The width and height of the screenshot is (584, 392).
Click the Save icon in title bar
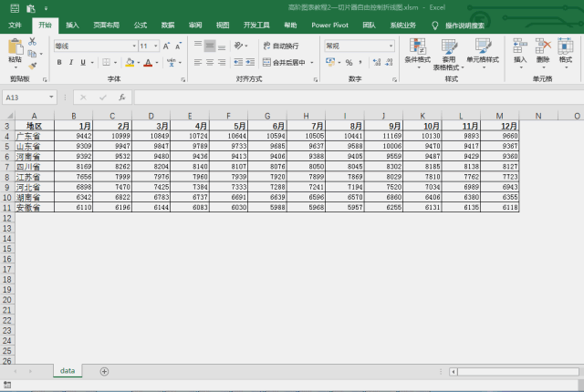[15, 8]
